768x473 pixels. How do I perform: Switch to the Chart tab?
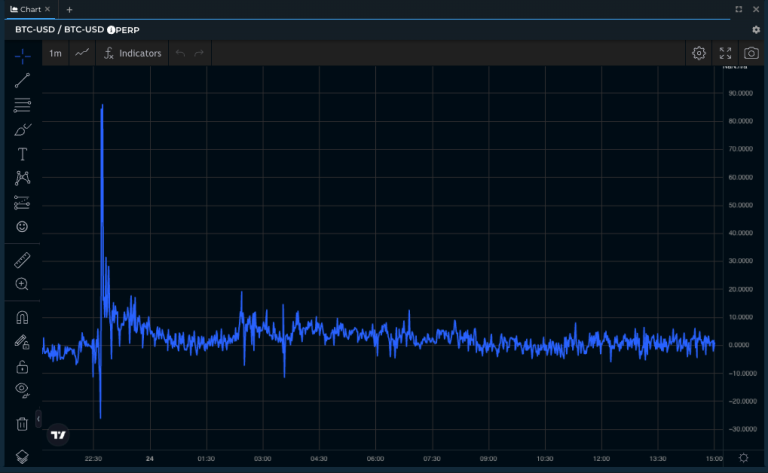(x=27, y=9)
